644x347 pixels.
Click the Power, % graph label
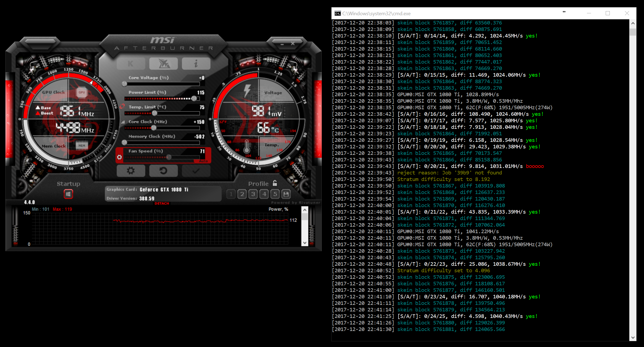point(278,209)
